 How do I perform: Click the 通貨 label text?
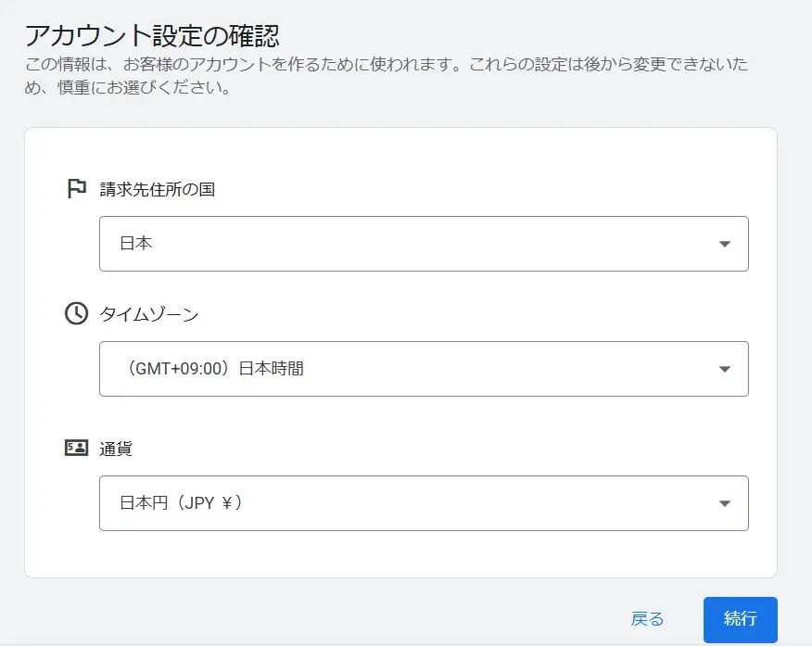(116, 449)
